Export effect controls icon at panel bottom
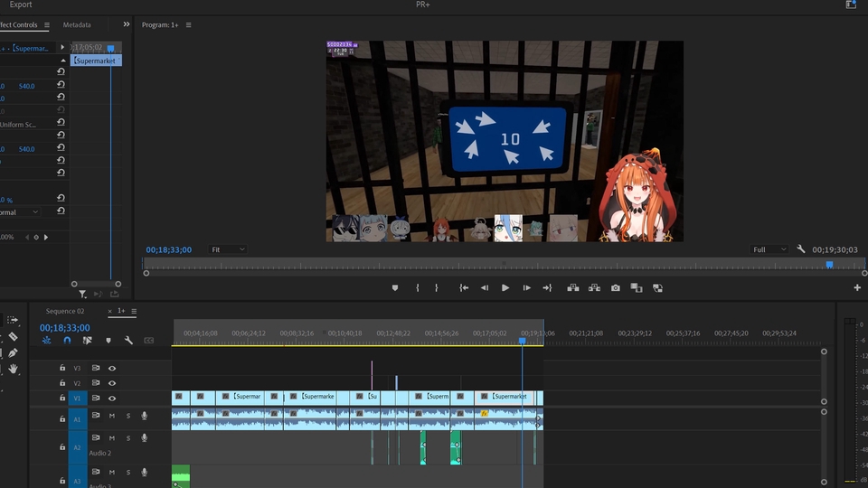 pos(115,294)
